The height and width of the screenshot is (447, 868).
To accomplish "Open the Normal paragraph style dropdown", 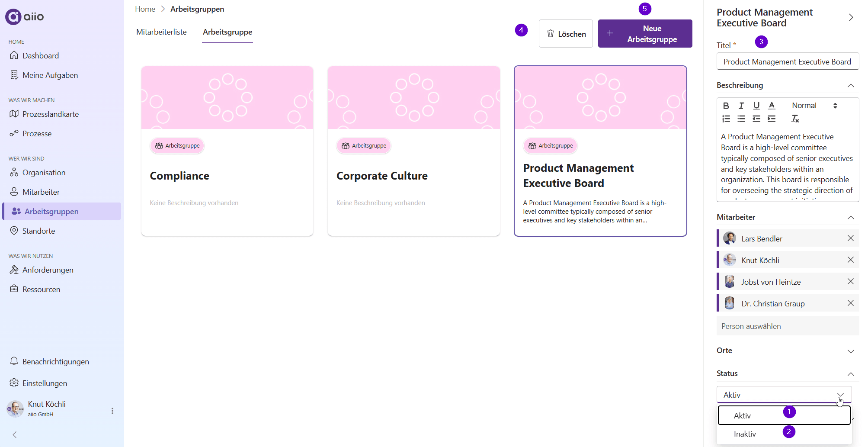I will click(x=814, y=106).
